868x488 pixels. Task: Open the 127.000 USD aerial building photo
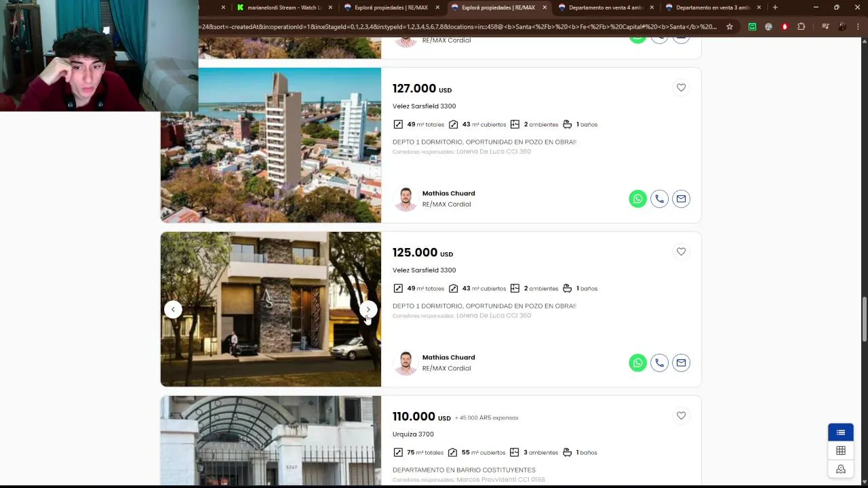point(271,145)
